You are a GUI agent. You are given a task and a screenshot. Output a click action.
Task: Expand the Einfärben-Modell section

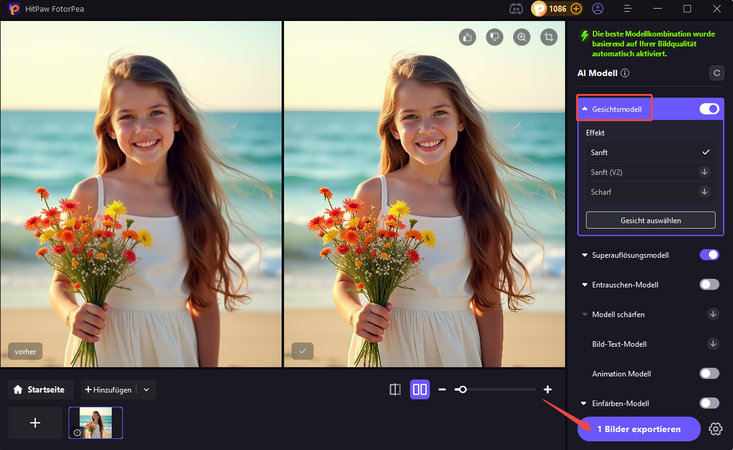pyautogui.click(x=584, y=403)
